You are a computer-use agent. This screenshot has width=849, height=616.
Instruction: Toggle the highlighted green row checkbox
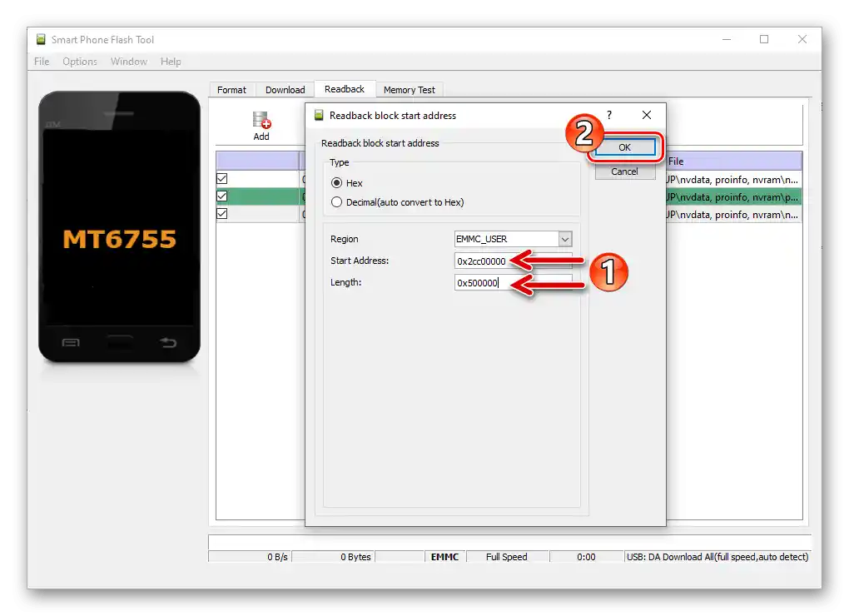coord(222,196)
